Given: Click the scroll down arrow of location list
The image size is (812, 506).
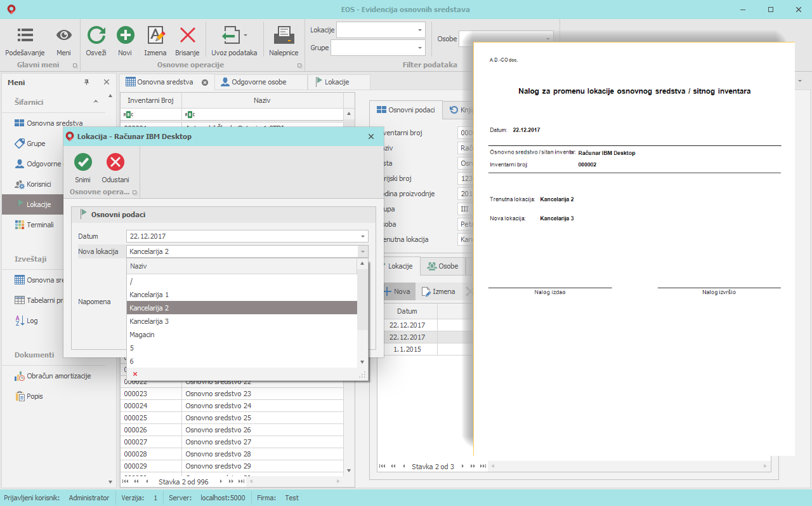Looking at the screenshot, I should 362,362.
